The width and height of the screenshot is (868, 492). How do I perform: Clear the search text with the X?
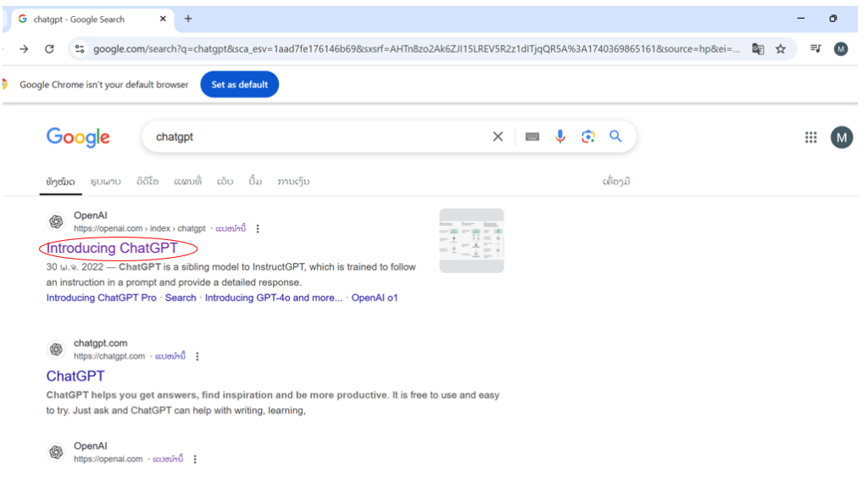498,137
